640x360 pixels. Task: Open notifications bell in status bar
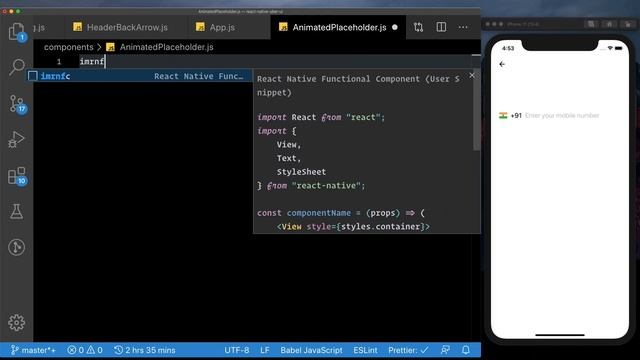point(466,350)
